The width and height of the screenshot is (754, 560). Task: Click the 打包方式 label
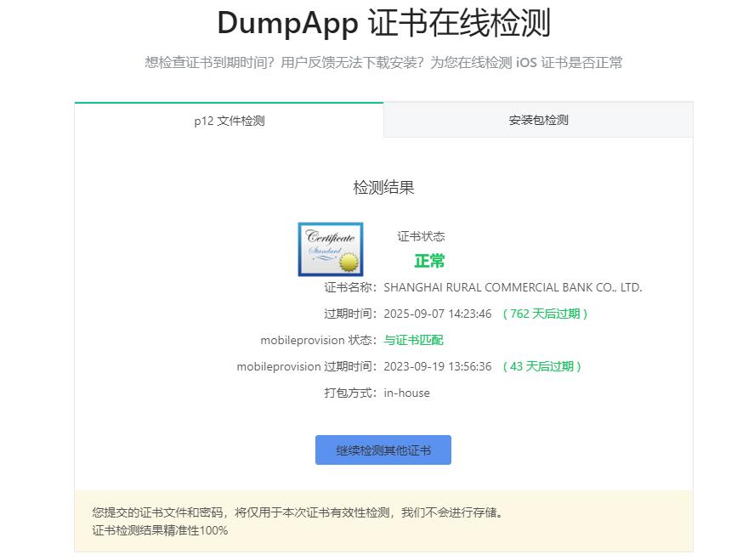(x=350, y=393)
